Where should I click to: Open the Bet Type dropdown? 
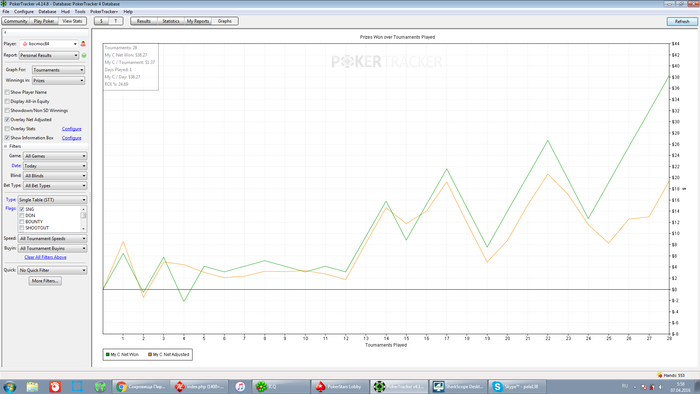tap(55, 186)
